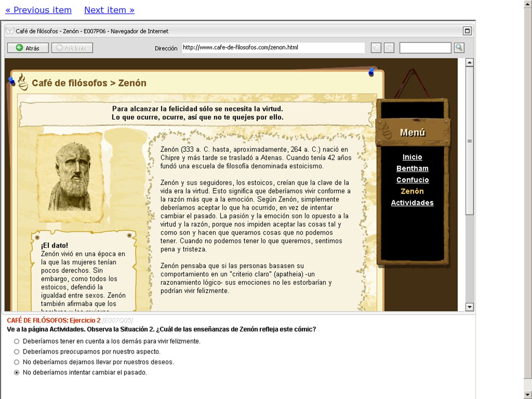This screenshot has height=399, width=532.
Task: Click second page icon beside address bar
Action: coord(389,48)
